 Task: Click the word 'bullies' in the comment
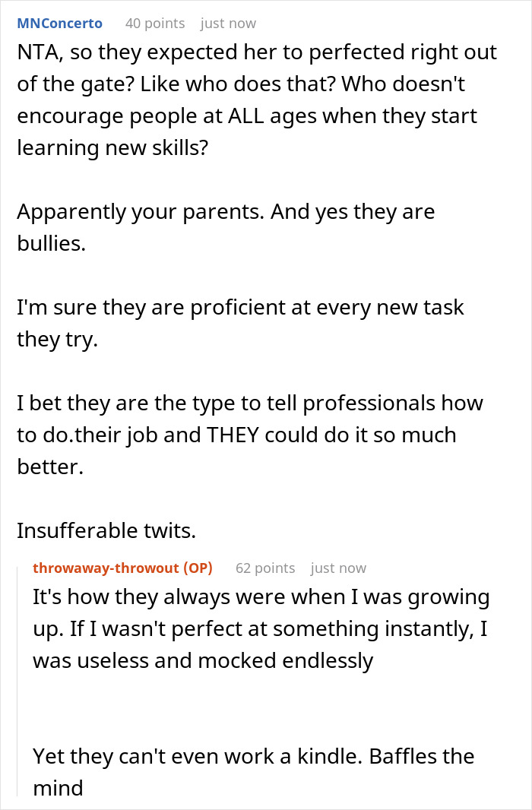[x=52, y=243]
